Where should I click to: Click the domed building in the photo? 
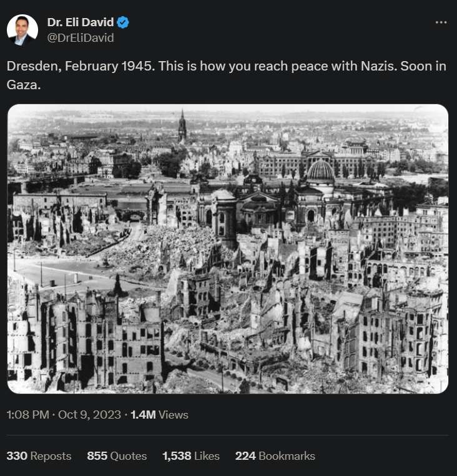pos(321,172)
